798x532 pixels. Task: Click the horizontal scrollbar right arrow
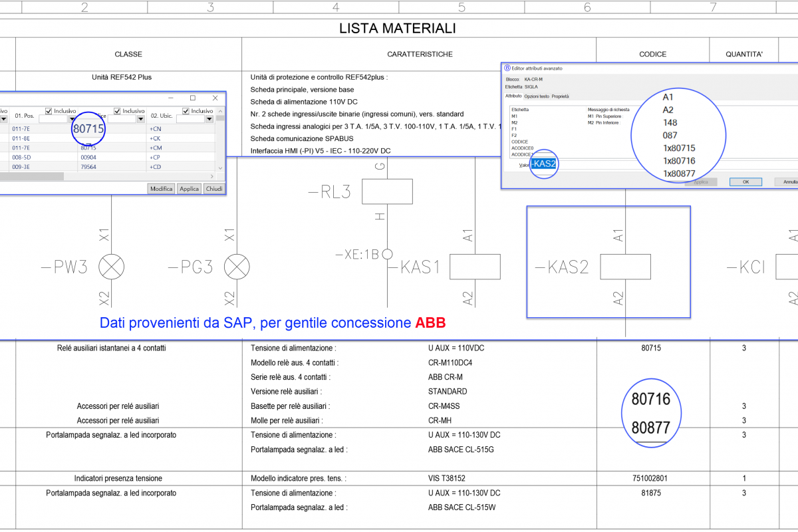(x=212, y=176)
